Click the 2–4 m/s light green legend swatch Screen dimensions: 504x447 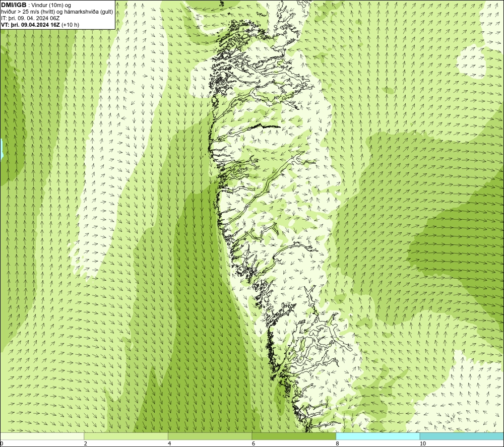[x=126, y=436]
